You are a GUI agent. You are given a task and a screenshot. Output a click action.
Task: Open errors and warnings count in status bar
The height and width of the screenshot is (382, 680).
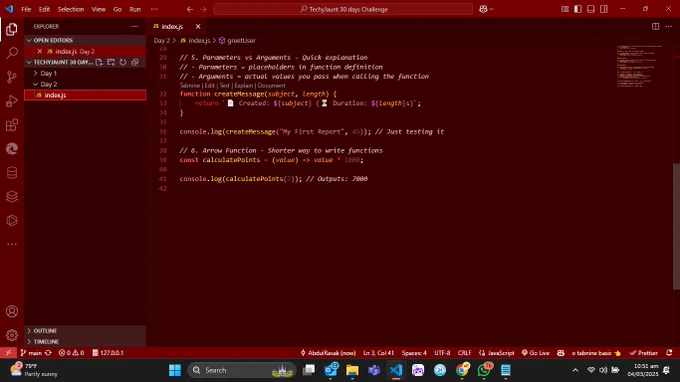click(x=71, y=353)
